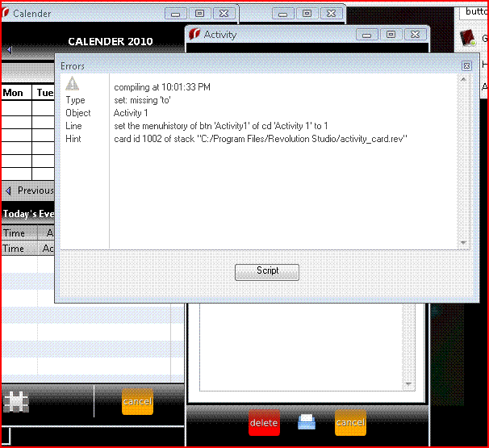Click the orange cancel button in Activity window
Screen dimensions: 489x448
coord(350,423)
